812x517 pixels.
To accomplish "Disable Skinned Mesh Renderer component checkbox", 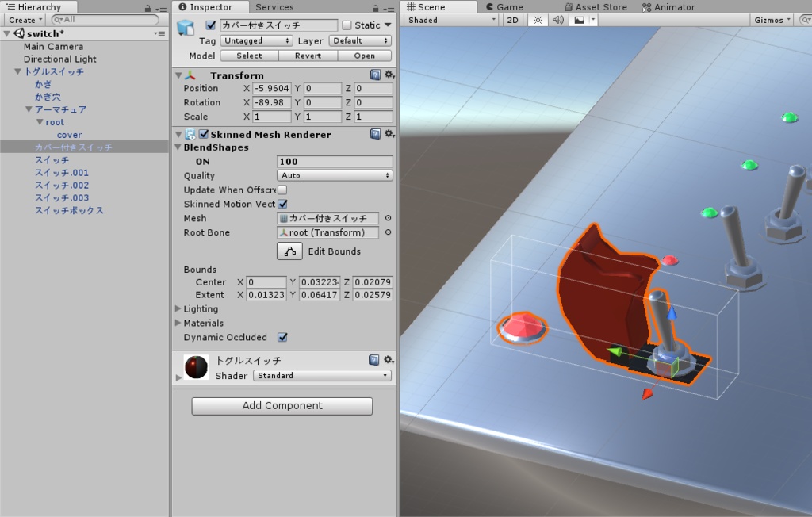I will point(204,134).
